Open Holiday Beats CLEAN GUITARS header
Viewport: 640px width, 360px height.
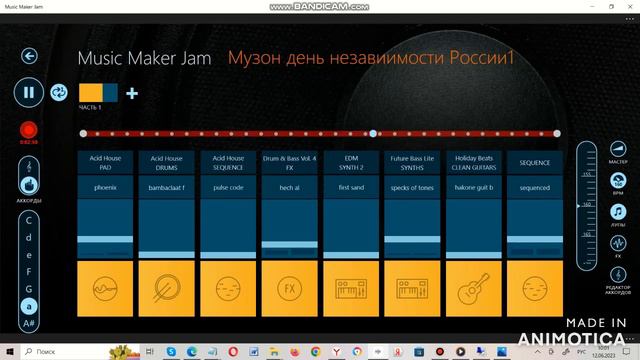point(473,162)
